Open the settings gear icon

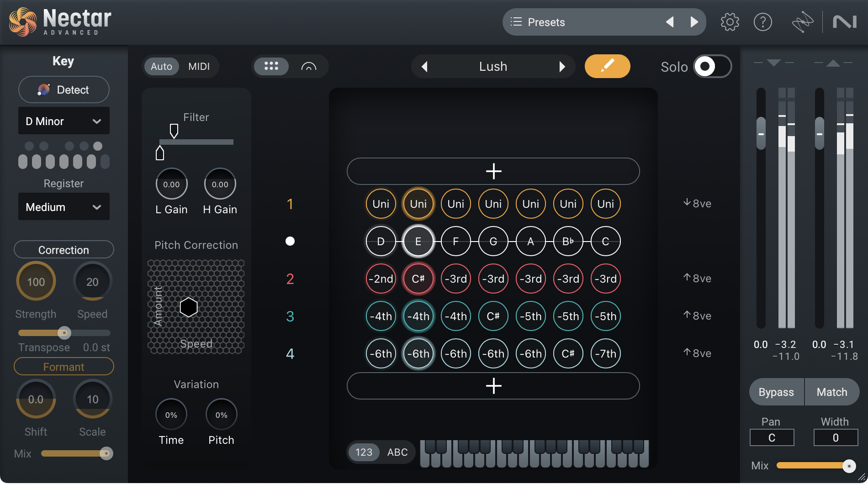(730, 21)
